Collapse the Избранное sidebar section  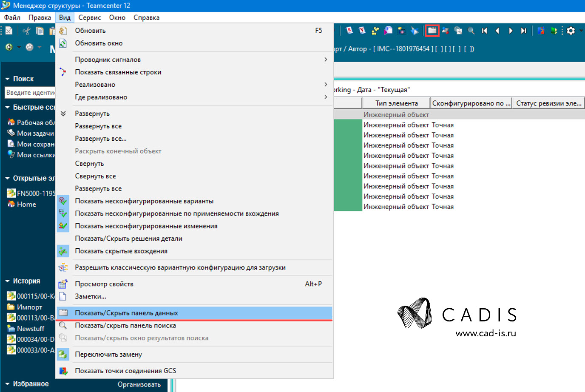7,384
